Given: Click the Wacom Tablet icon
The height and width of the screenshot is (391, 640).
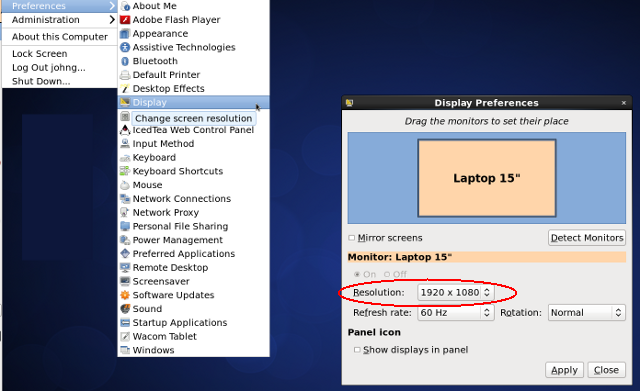Looking at the screenshot, I should [125, 336].
